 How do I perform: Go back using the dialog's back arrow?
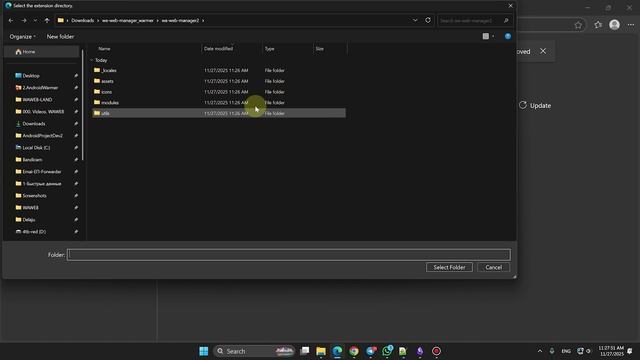pyautogui.click(x=11, y=20)
